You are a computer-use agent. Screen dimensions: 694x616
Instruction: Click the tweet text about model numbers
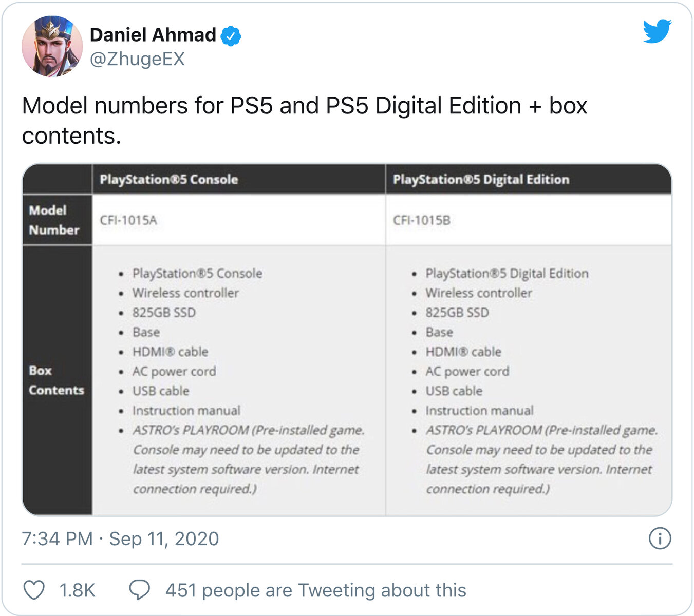(304, 120)
